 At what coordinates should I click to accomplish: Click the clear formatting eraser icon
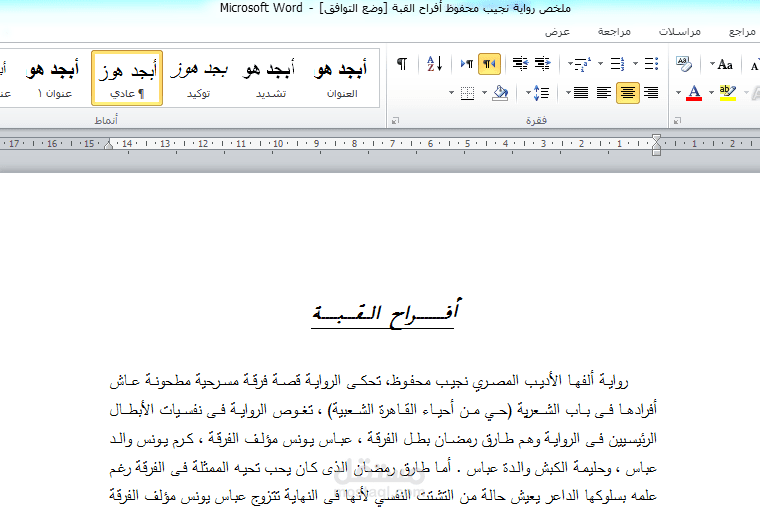point(684,64)
